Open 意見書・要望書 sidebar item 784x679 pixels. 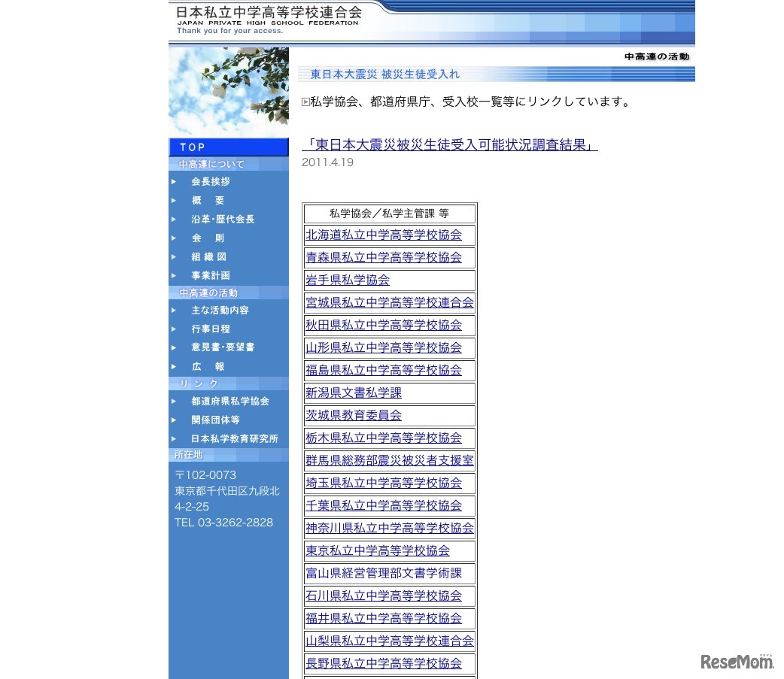[x=223, y=347]
